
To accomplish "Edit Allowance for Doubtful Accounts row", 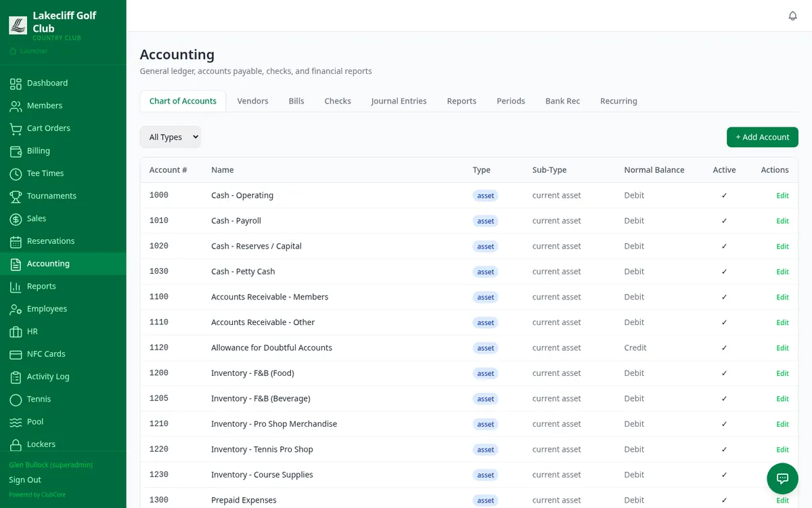I will point(782,348).
